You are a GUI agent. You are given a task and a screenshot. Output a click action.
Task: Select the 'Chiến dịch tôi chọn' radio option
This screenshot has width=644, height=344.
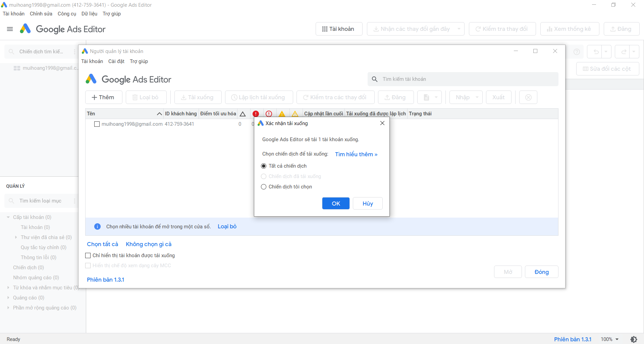pos(264,187)
